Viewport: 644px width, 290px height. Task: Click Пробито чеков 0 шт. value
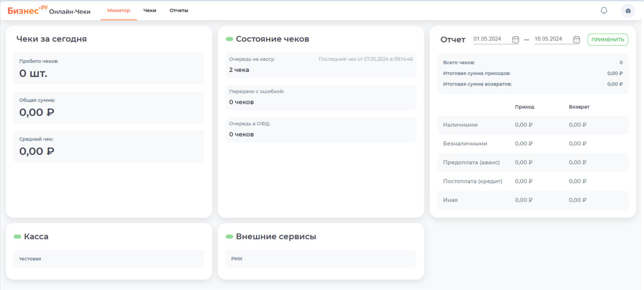(33, 73)
